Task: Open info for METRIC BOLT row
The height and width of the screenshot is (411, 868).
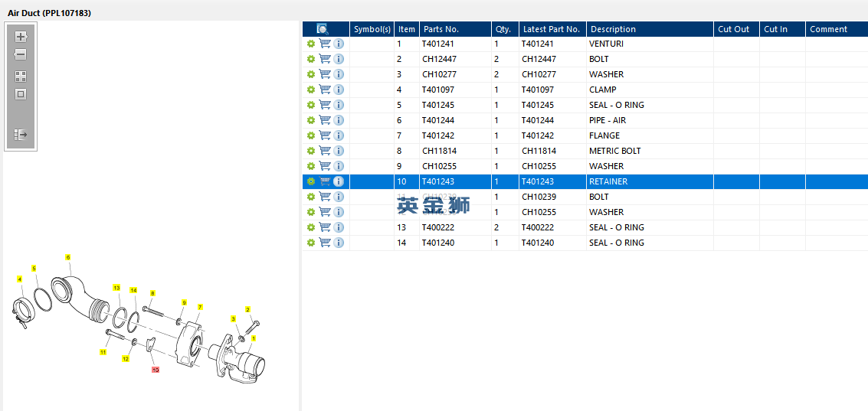Action: coord(339,151)
